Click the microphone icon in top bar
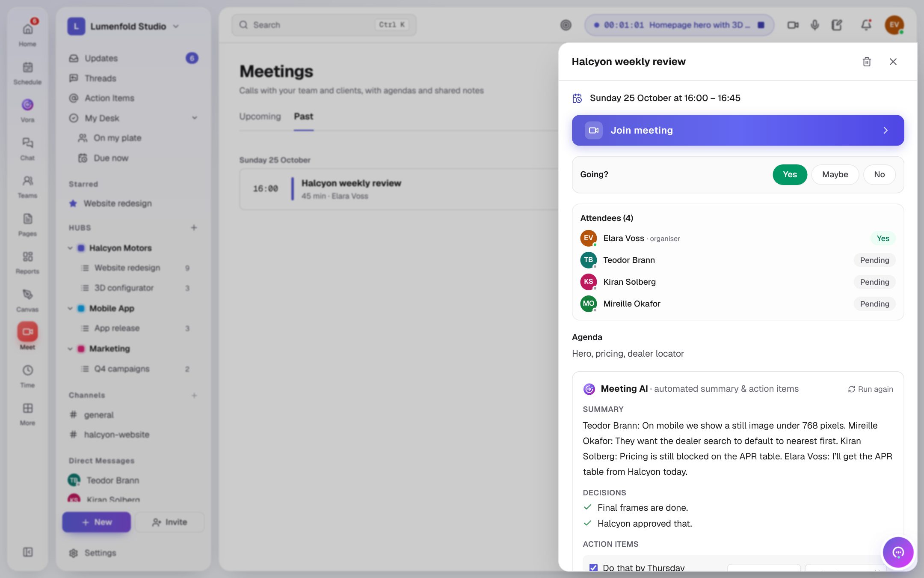The height and width of the screenshot is (578, 924). click(x=814, y=25)
